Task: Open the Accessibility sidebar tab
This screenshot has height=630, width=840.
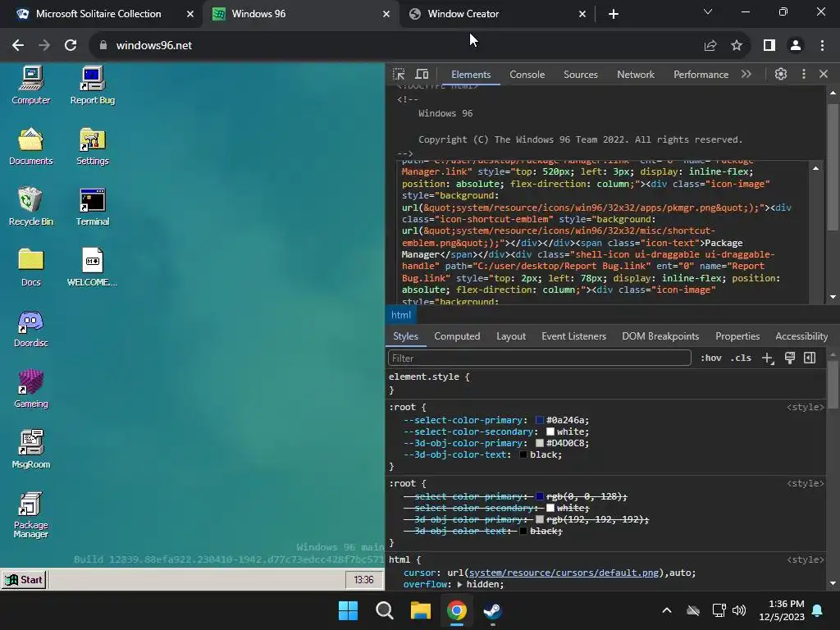Action: tap(801, 336)
